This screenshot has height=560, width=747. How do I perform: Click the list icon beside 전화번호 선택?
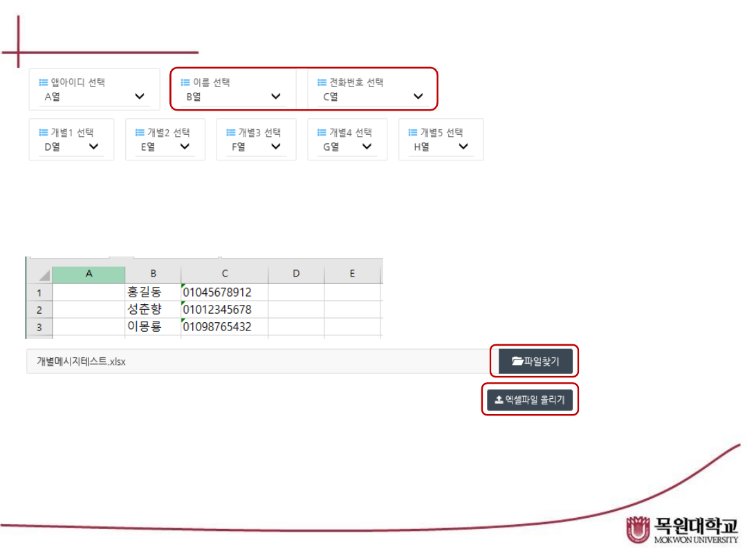[x=322, y=82]
